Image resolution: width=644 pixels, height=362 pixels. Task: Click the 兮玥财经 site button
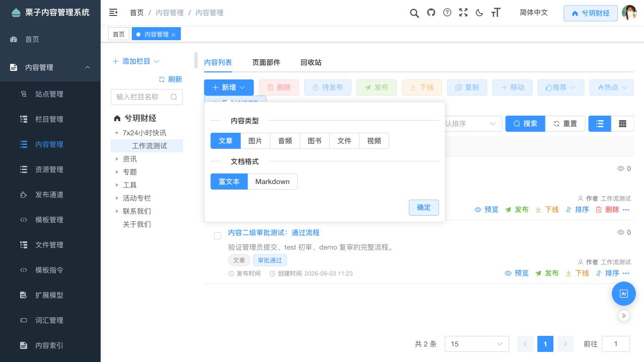591,13
